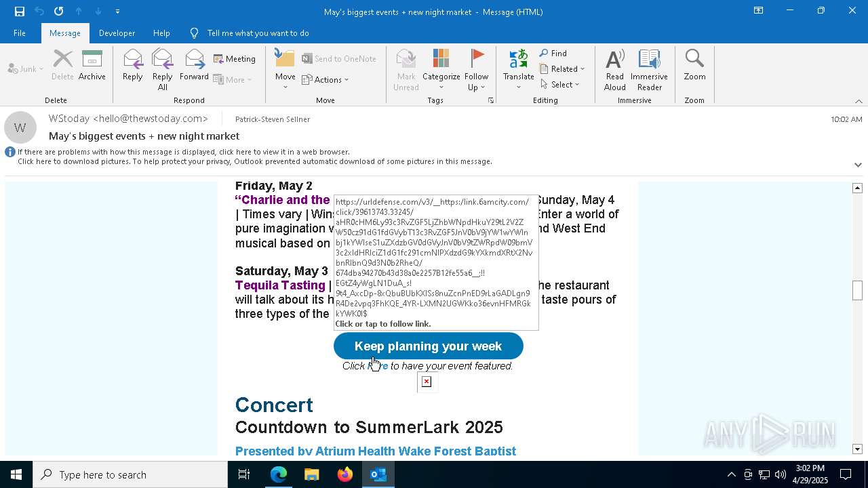Launch Microsoft Edge from the taskbar
Screen dimensions: 868x488
pyautogui.click(x=279, y=474)
